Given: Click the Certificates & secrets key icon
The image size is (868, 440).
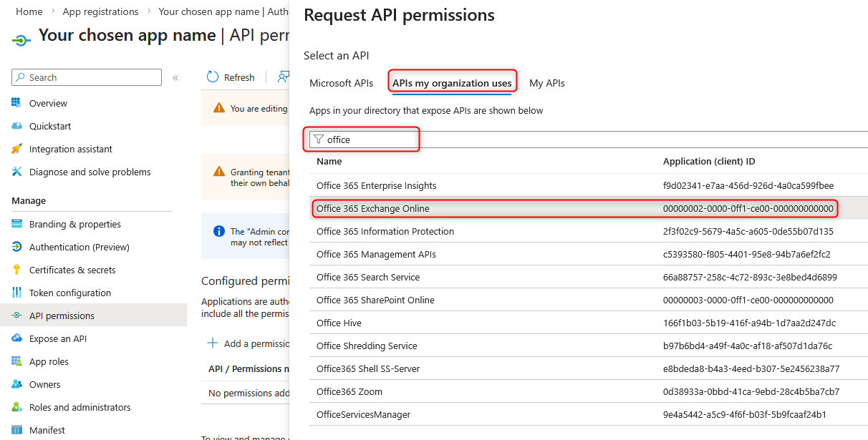Looking at the screenshot, I should click(16, 270).
